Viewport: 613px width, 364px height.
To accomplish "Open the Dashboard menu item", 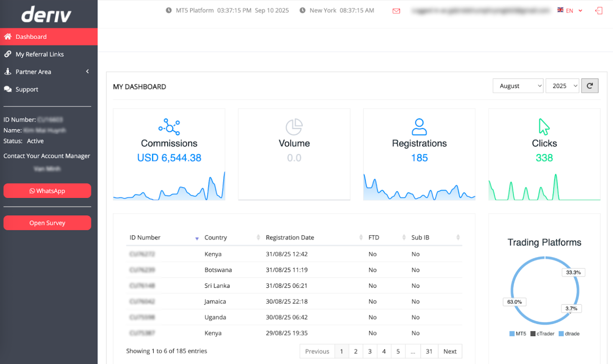I will (x=49, y=37).
